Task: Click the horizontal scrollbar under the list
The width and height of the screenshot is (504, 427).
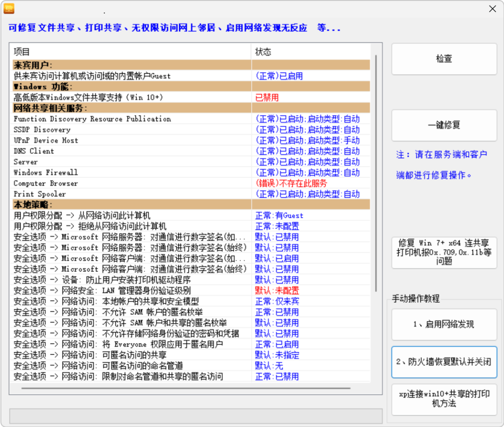Action: coord(186,388)
